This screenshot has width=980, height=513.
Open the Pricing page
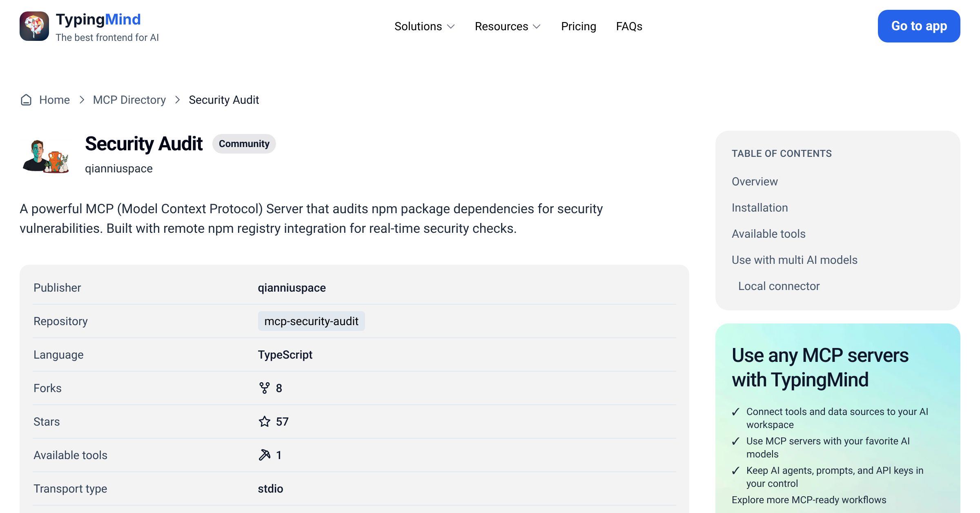click(x=578, y=26)
